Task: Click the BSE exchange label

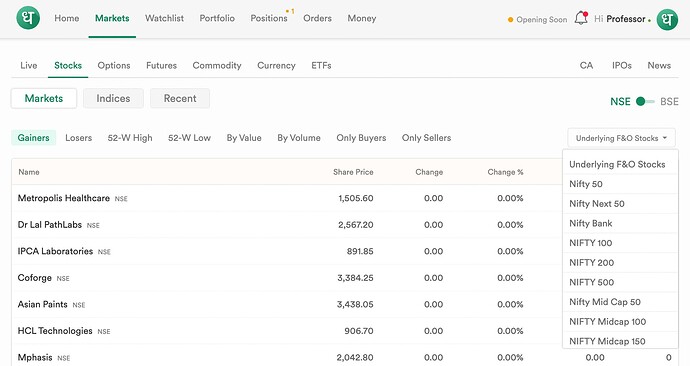Action: coord(669,102)
